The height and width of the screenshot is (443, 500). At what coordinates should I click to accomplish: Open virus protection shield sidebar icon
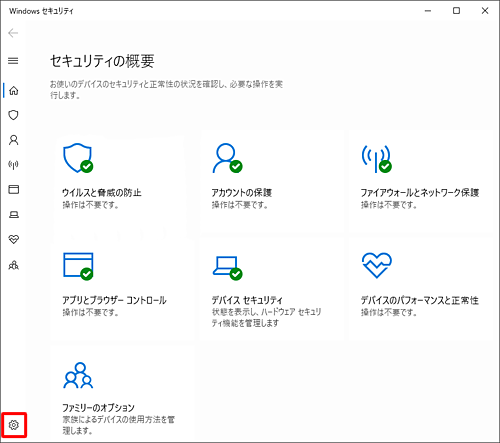coord(13,115)
